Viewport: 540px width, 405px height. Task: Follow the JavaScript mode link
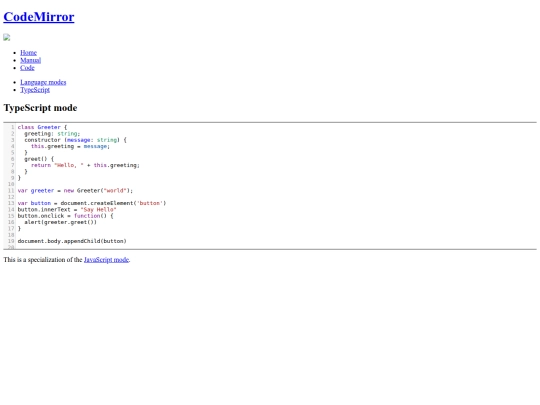[x=106, y=260]
